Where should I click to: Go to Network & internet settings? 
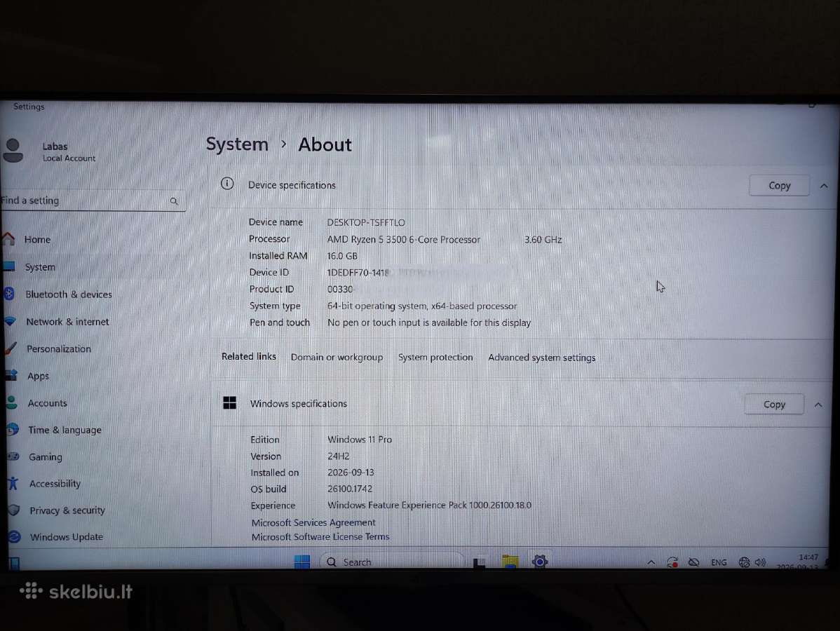[x=67, y=321]
